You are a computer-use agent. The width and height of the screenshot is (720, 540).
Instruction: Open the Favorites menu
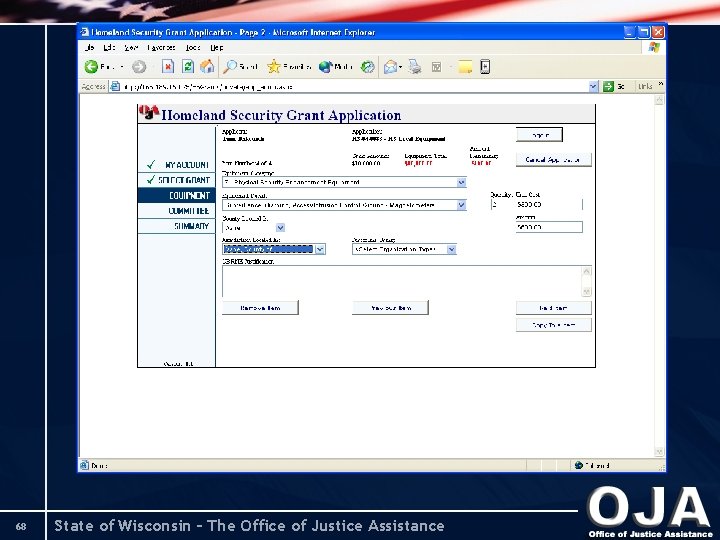[161, 47]
